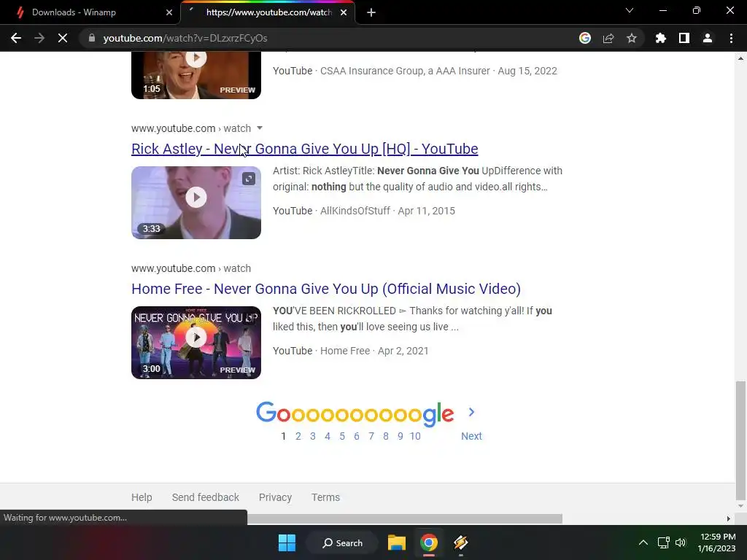
Task: Open the volume tray icon
Action: (681, 542)
